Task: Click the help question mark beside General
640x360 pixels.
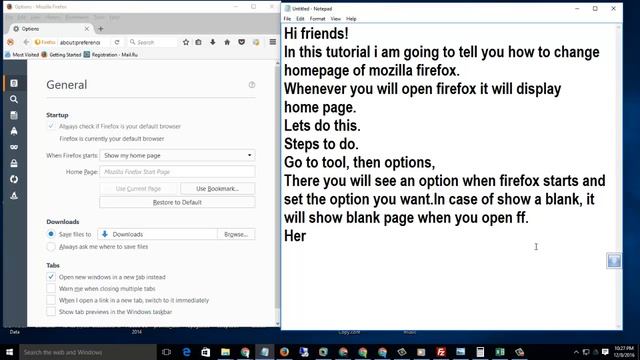Action: pos(252,85)
